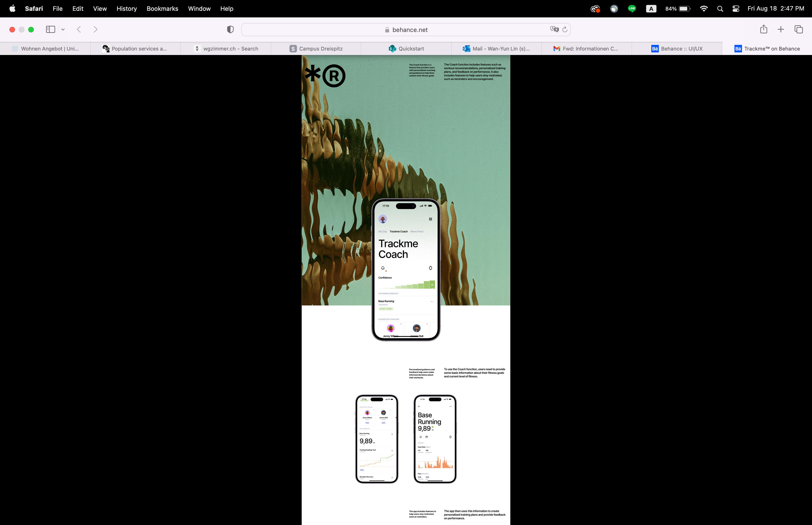
Task: Open a new tab with plus icon
Action: click(781, 29)
